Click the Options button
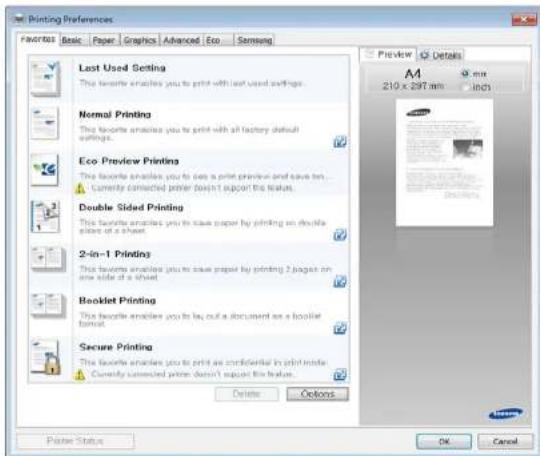Viewport: 540px width, 456px height. (318, 394)
